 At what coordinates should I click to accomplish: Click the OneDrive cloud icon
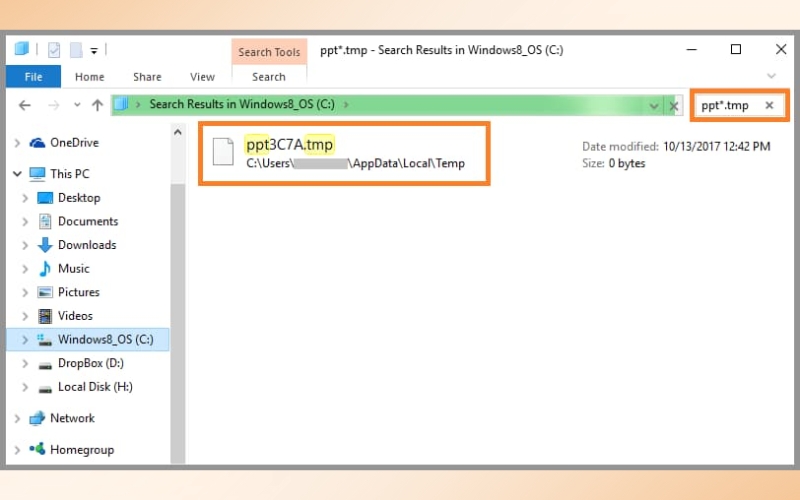(x=37, y=143)
